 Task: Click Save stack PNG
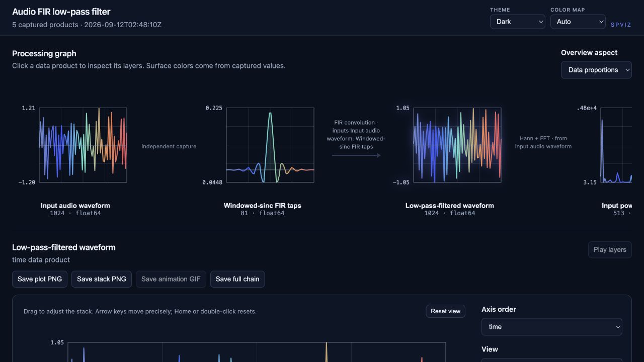point(102,279)
